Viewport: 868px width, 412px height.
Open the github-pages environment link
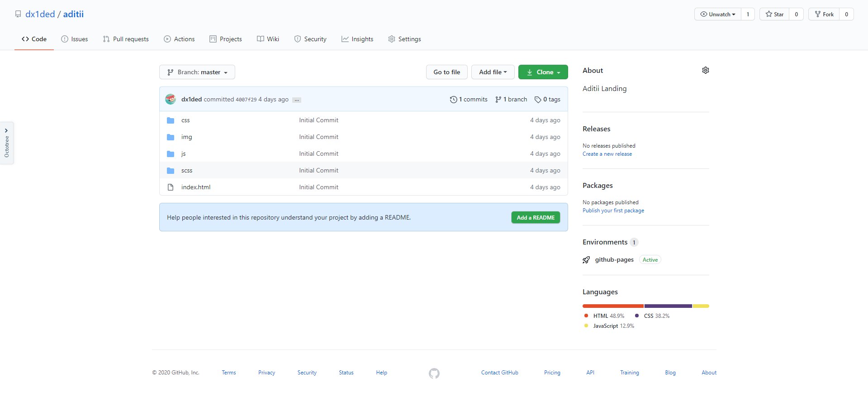(x=614, y=260)
